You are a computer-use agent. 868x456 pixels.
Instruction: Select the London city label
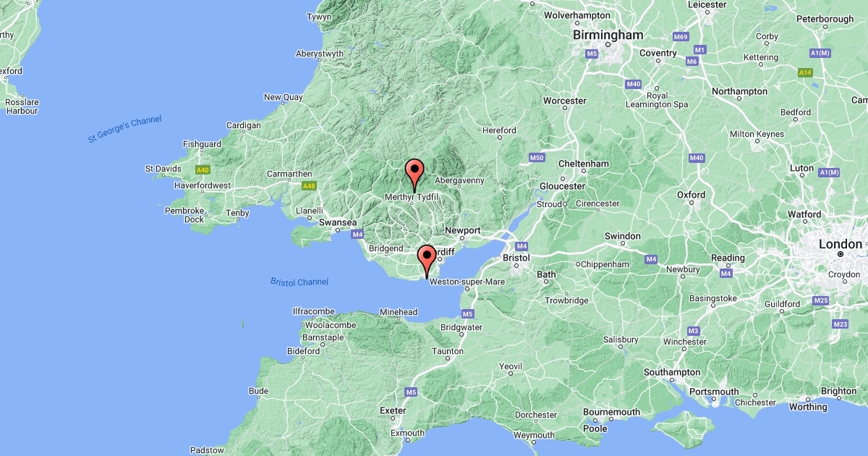(x=841, y=245)
